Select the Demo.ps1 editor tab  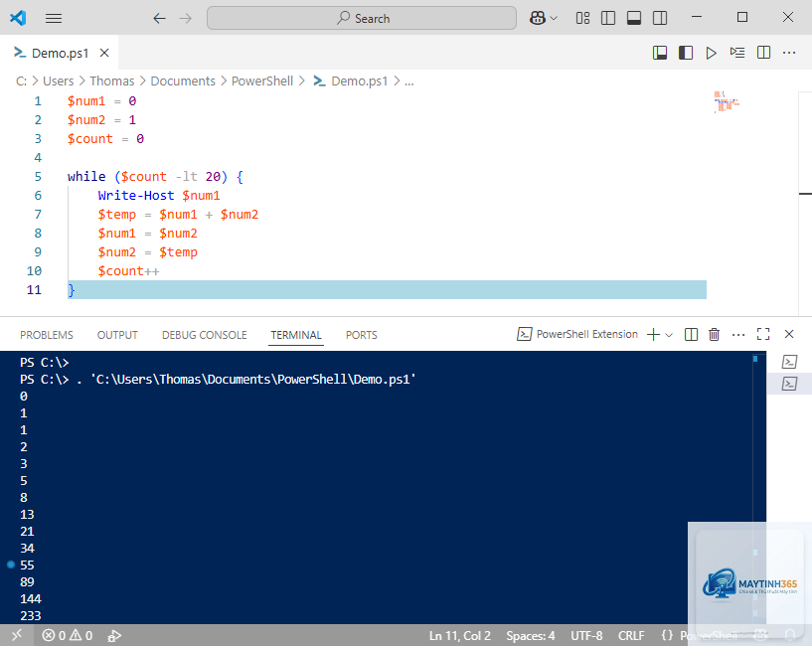coord(60,53)
